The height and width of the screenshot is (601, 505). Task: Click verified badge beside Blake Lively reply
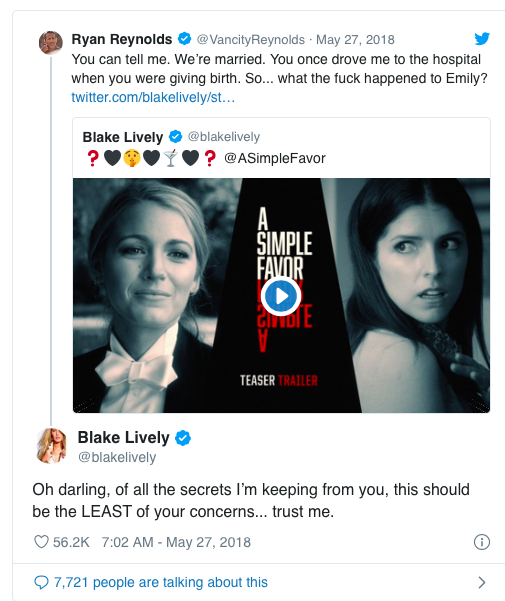183,438
